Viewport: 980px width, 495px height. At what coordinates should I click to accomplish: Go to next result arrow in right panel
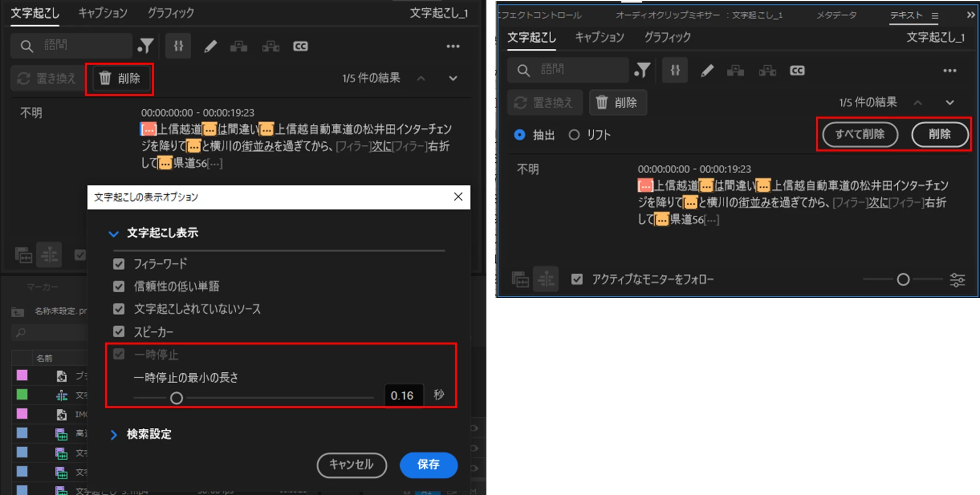pyautogui.click(x=950, y=103)
